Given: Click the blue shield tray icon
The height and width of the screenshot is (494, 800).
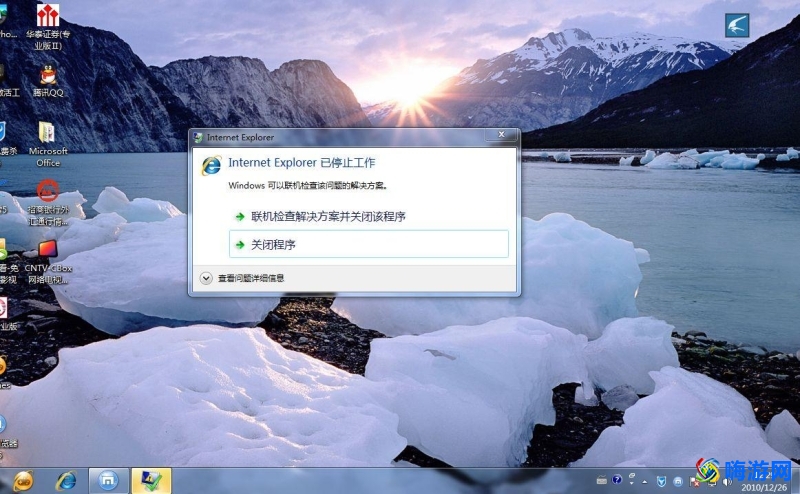Looking at the screenshot, I should 661,481.
